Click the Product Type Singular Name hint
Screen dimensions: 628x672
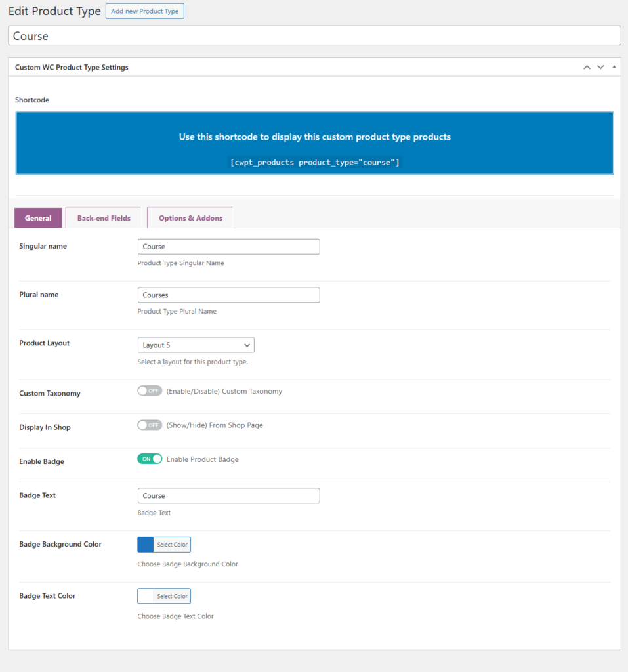click(180, 263)
